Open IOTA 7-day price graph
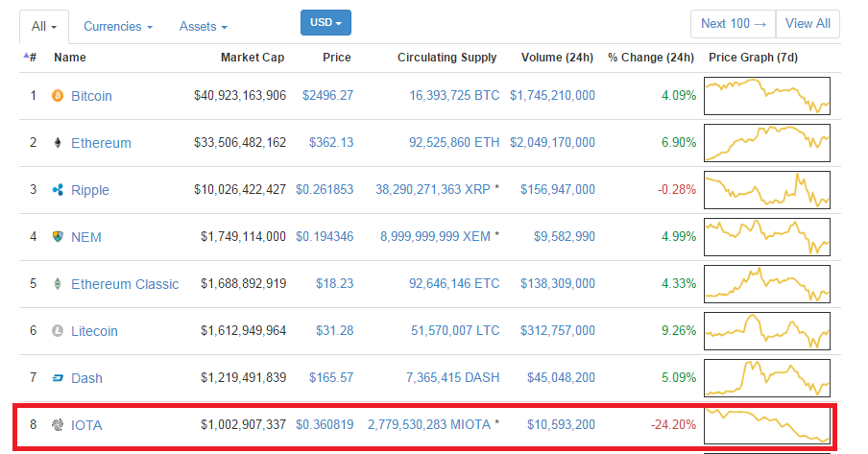 pos(767,425)
